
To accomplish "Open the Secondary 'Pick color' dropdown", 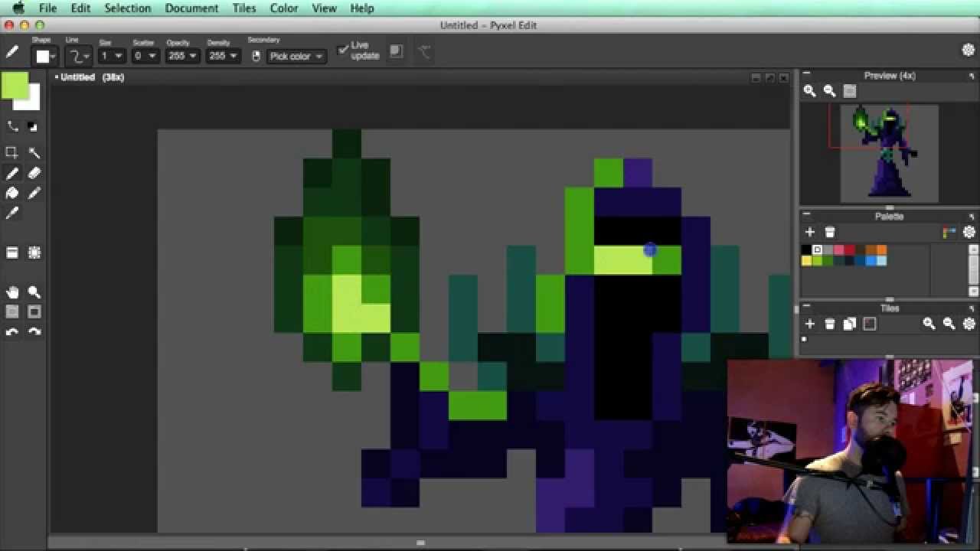I will (296, 56).
